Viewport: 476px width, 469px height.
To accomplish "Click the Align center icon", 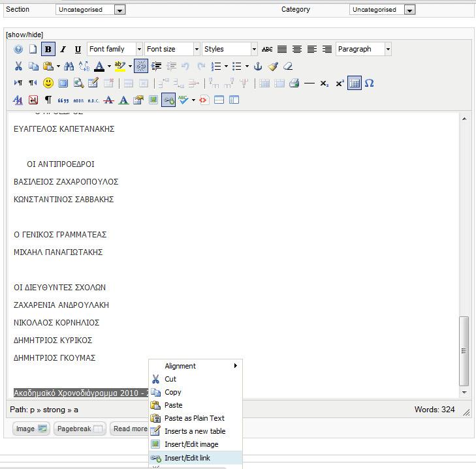I will coord(297,49).
